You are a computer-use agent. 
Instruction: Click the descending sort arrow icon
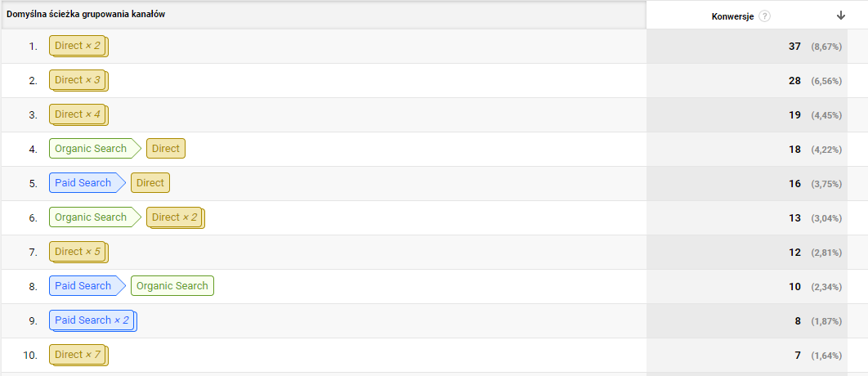point(841,16)
